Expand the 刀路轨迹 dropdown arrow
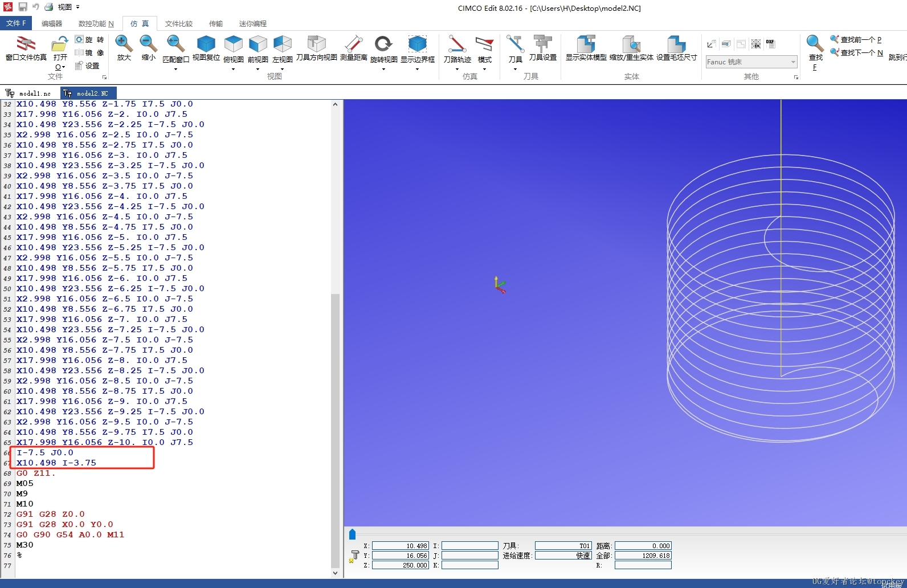 tap(457, 69)
